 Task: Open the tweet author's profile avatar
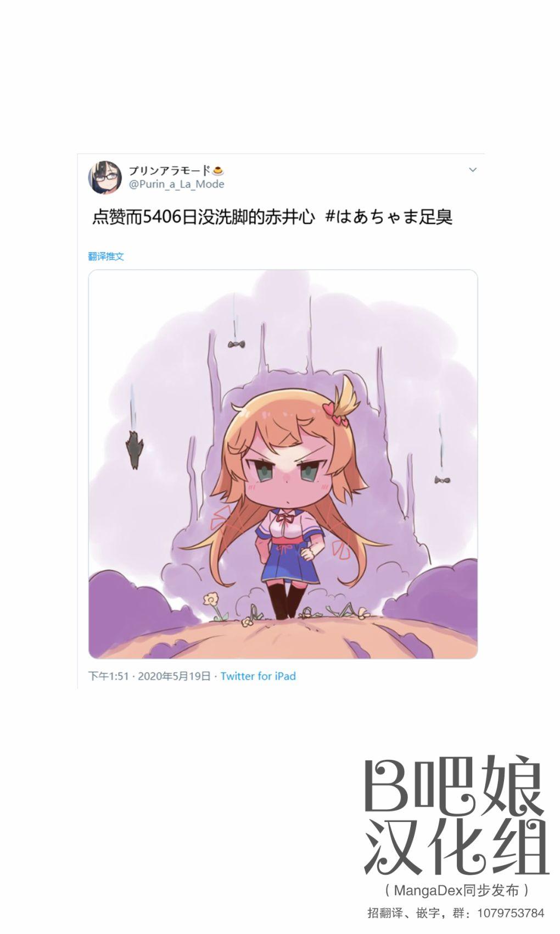(x=104, y=177)
